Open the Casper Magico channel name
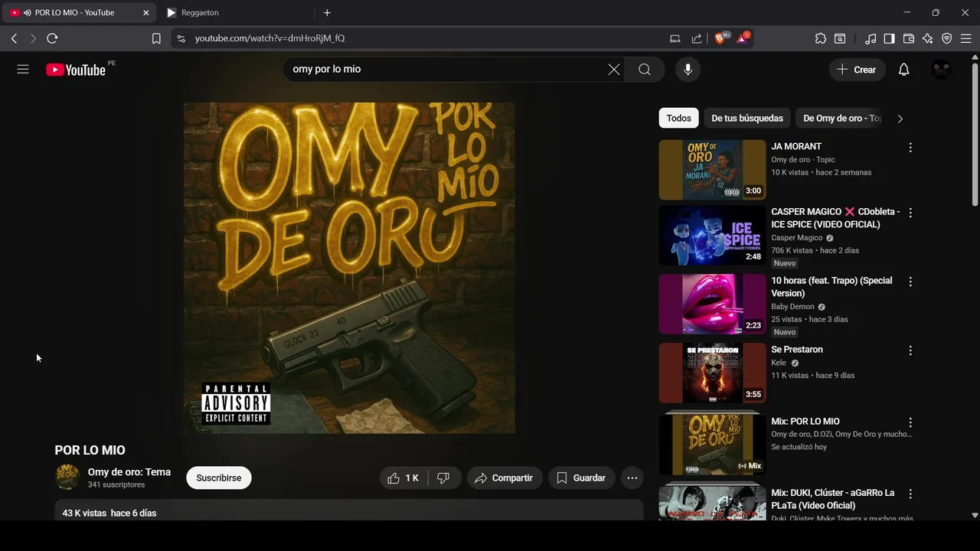980x551 pixels. [796, 238]
